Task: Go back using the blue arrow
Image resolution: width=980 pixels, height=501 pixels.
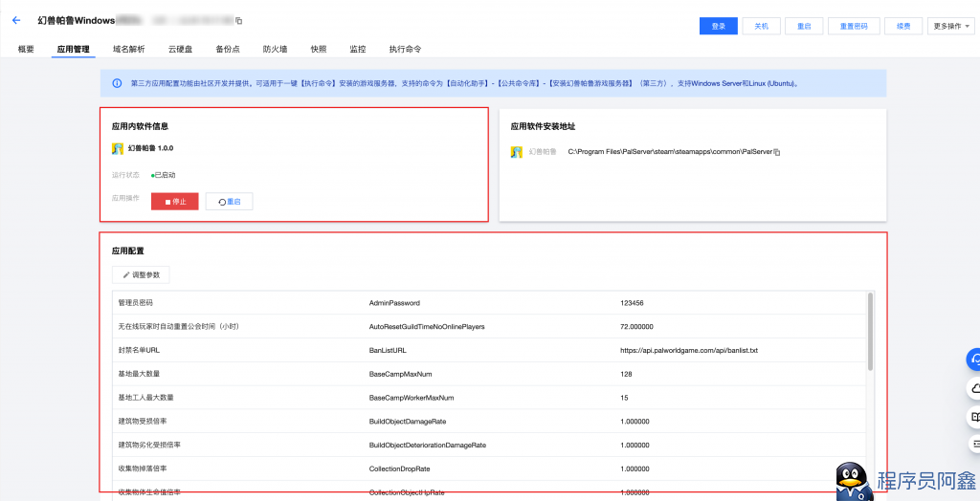Action: pyautogui.click(x=16, y=21)
